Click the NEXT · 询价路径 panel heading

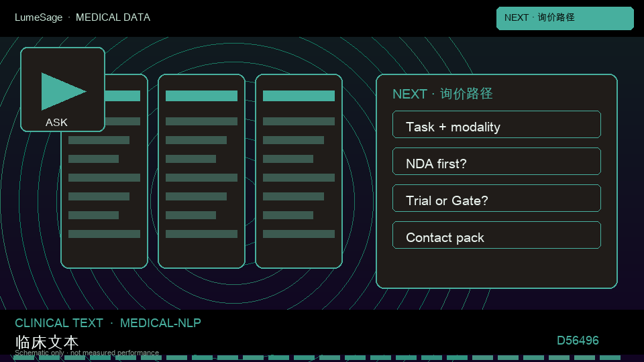coord(442,94)
